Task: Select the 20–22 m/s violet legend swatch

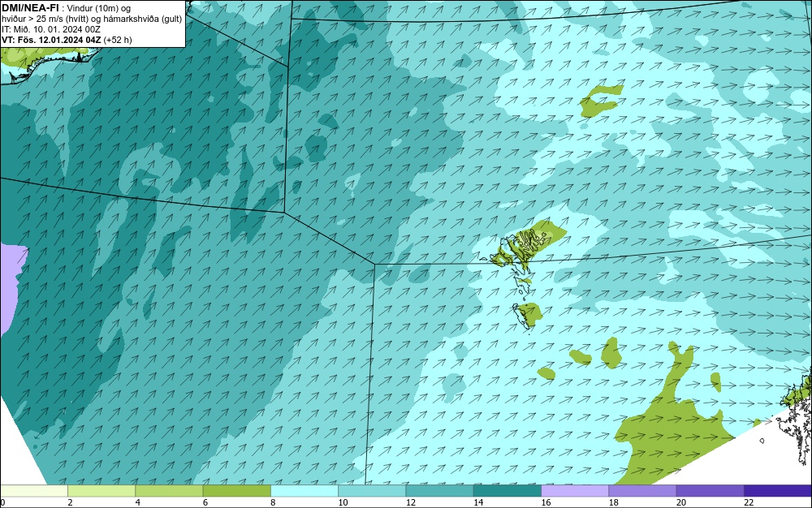Action: (710, 490)
